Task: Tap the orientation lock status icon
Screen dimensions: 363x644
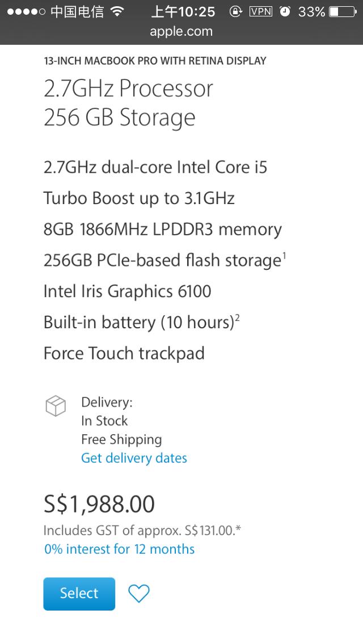Action: (235, 11)
